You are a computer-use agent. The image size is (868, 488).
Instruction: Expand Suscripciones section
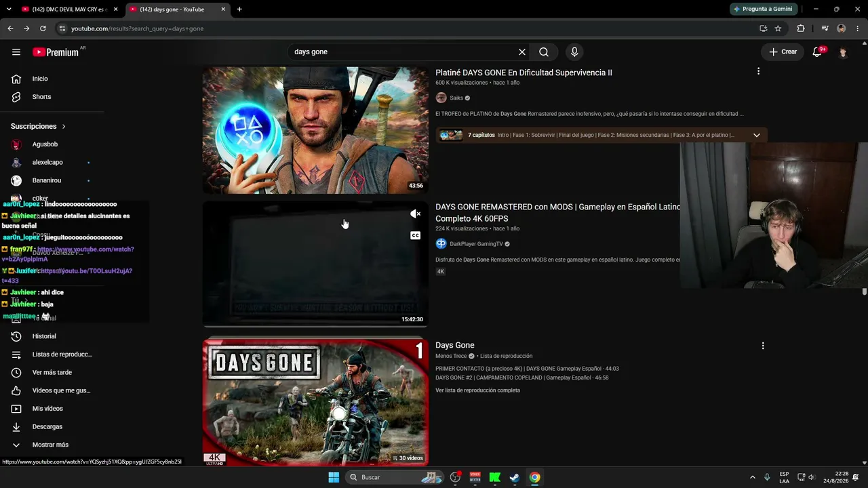[39, 126]
